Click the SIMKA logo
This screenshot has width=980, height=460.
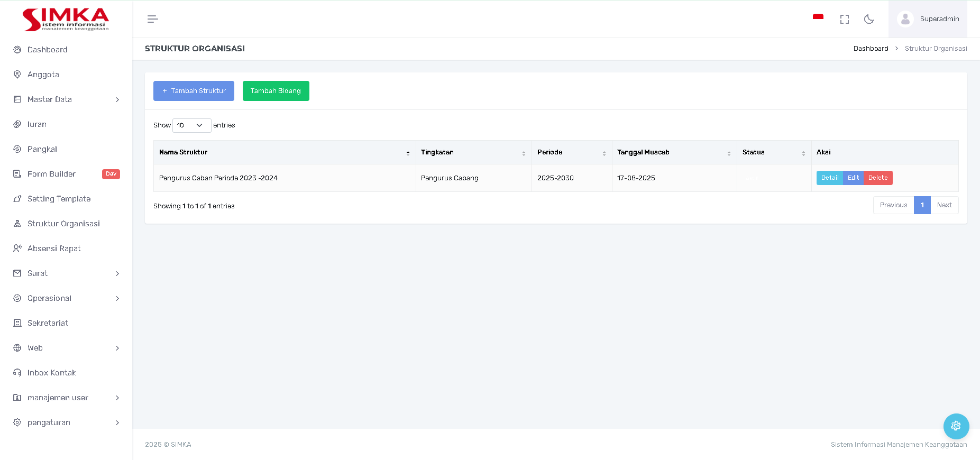point(66,20)
